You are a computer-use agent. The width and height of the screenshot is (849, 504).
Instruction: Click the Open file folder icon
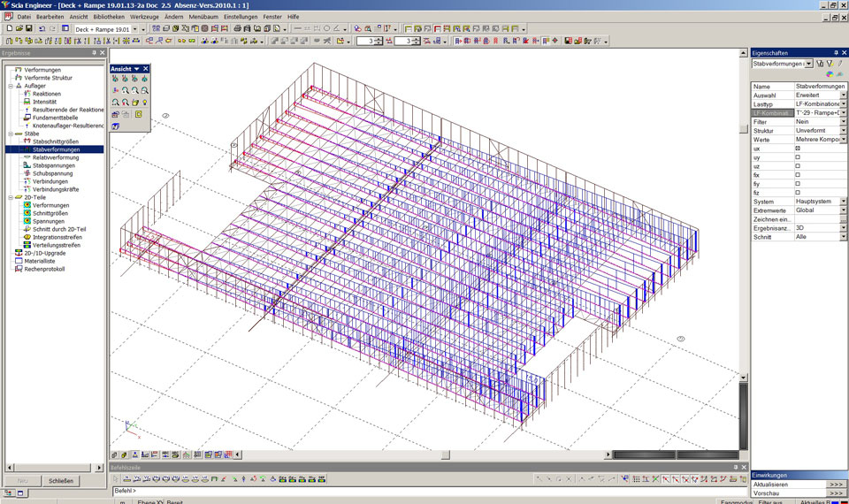pyautogui.click(x=19, y=28)
